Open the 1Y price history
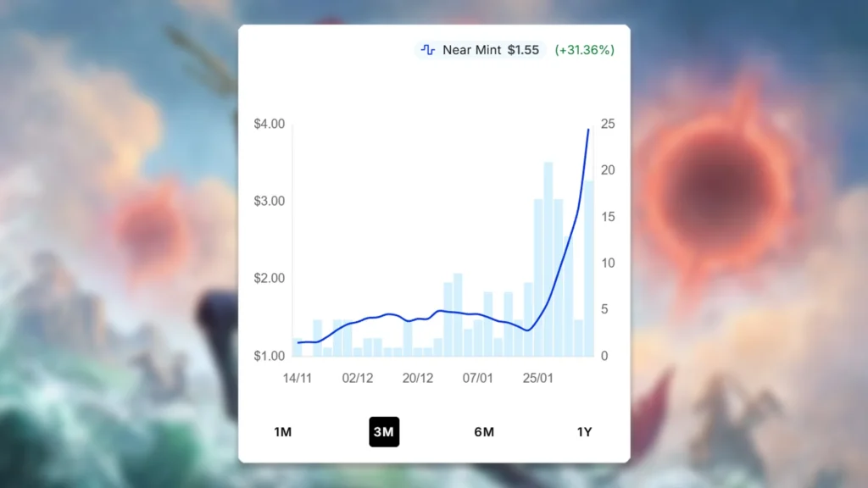The height and width of the screenshot is (488, 868). 583,432
